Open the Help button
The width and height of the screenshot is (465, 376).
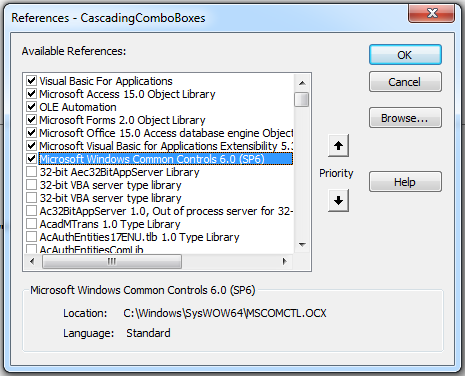(x=405, y=182)
